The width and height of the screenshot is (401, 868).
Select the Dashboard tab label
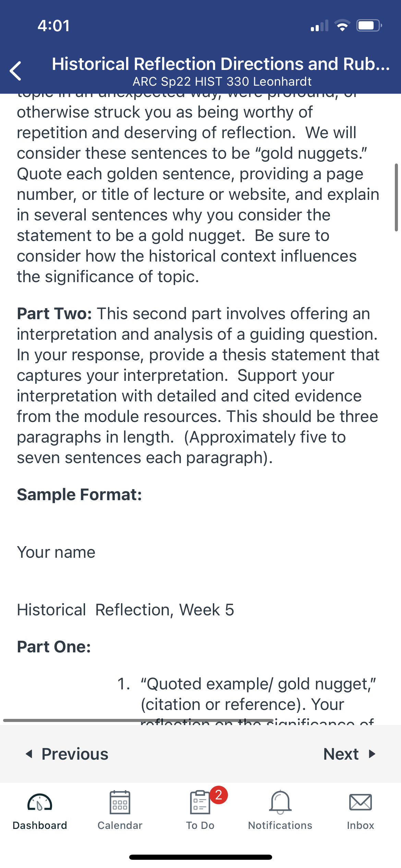(x=40, y=825)
